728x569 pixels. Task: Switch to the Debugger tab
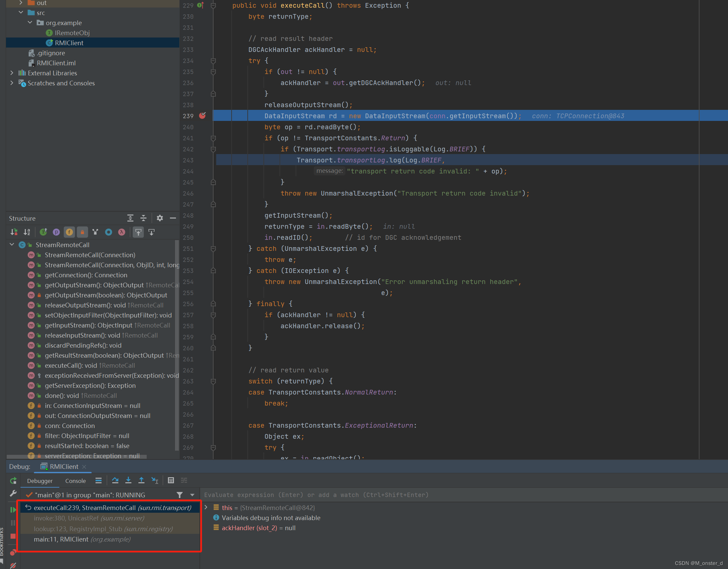click(x=40, y=481)
